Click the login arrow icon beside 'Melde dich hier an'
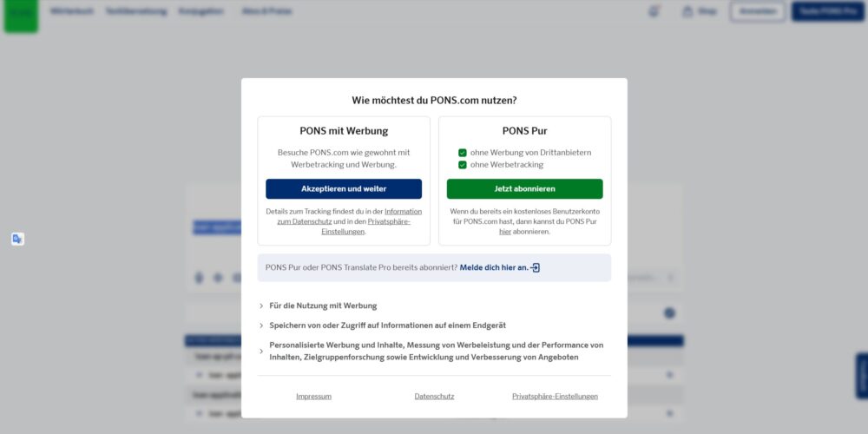Image resolution: width=868 pixels, height=434 pixels. [536, 268]
